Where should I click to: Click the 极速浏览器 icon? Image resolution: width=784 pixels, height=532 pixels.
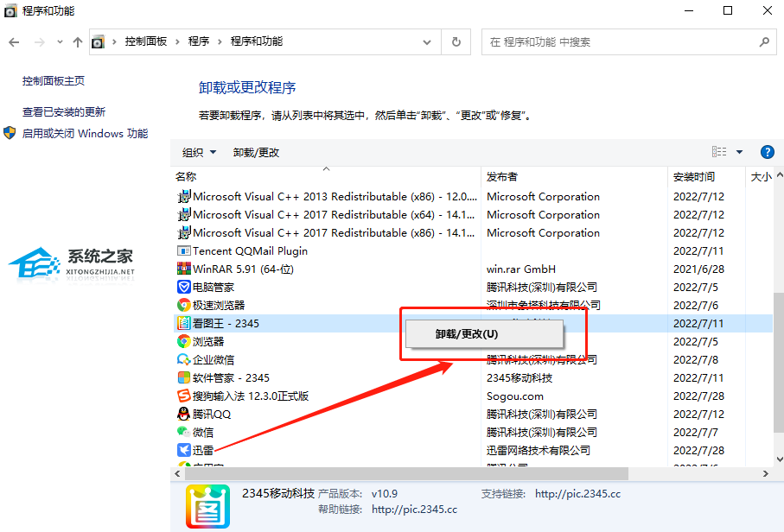tap(184, 305)
